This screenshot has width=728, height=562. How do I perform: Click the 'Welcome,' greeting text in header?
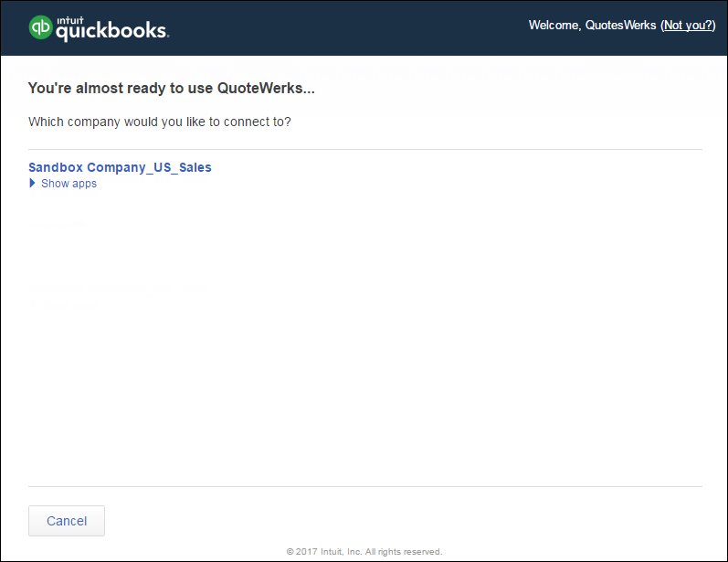click(554, 26)
